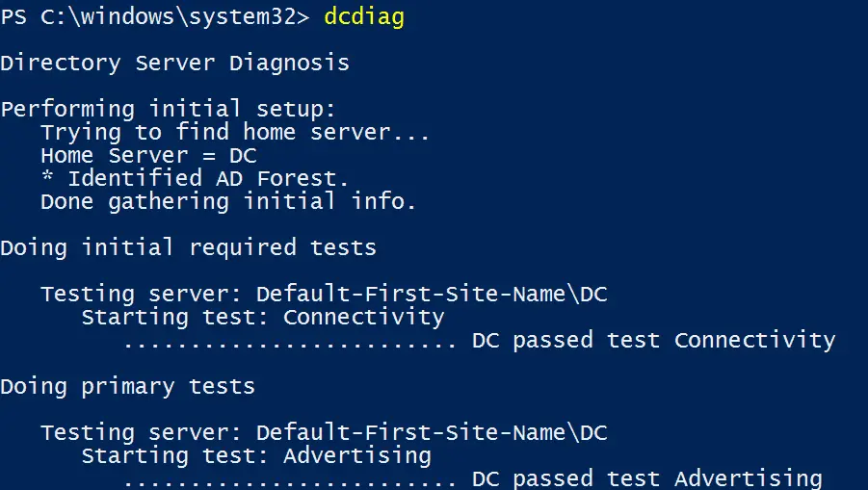Screen dimensions: 868x490
Task: Click the Doing primary tests line
Action: (127, 386)
